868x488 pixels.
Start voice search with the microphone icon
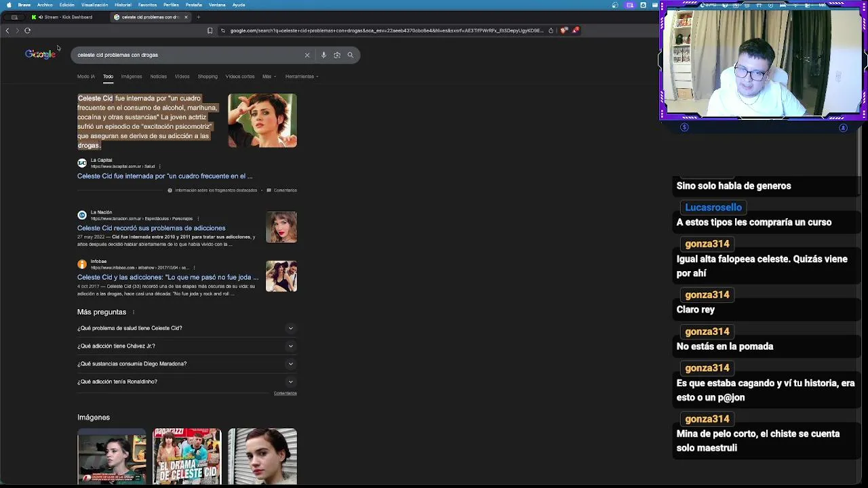click(x=323, y=55)
